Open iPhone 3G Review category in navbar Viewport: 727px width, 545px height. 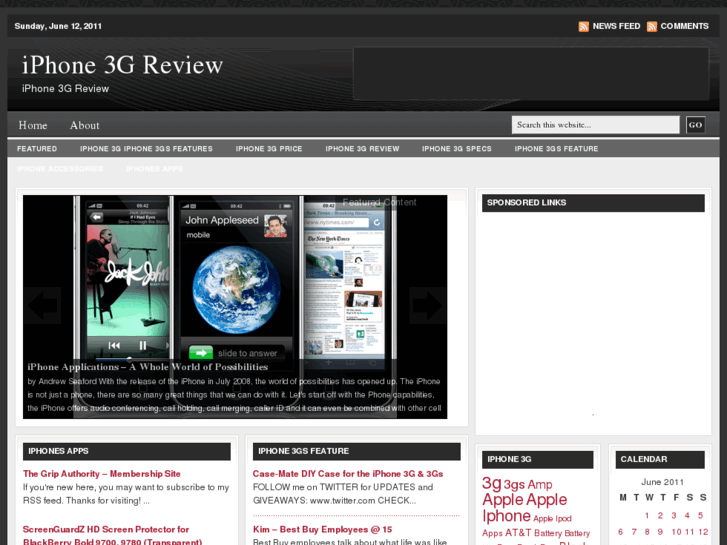[x=362, y=149]
